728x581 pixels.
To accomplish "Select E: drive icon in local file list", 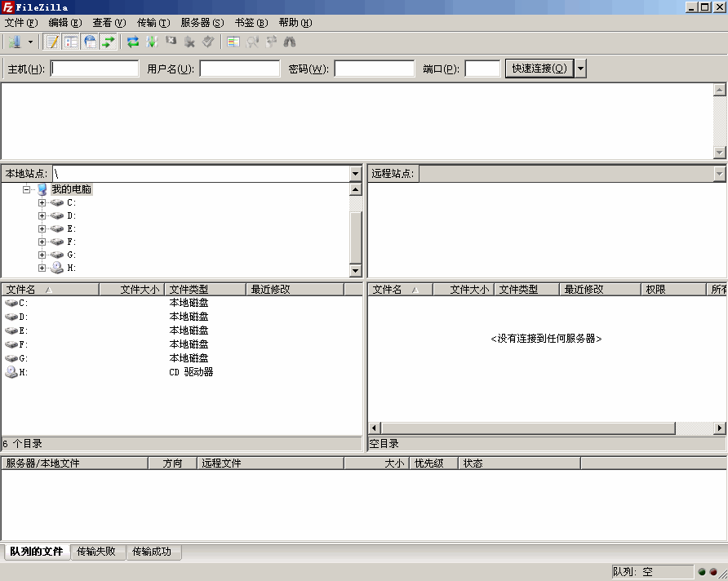I will 11,330.
